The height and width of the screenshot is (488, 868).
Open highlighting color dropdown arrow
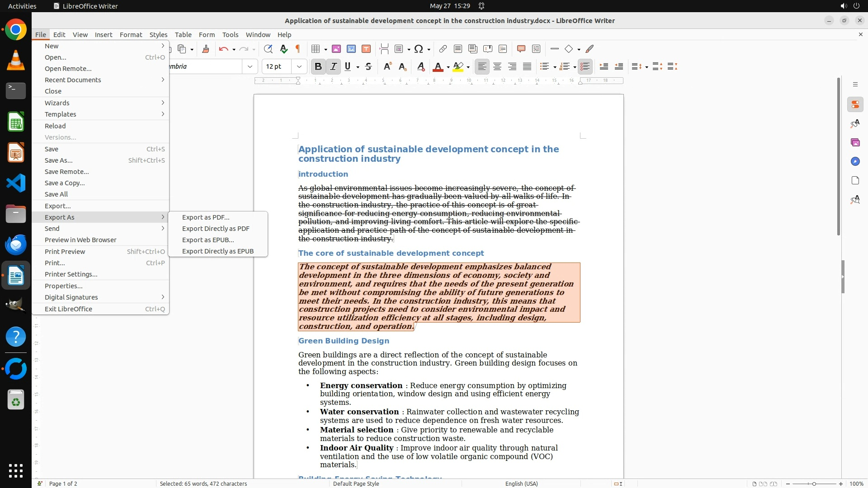[x=468, y=67]
